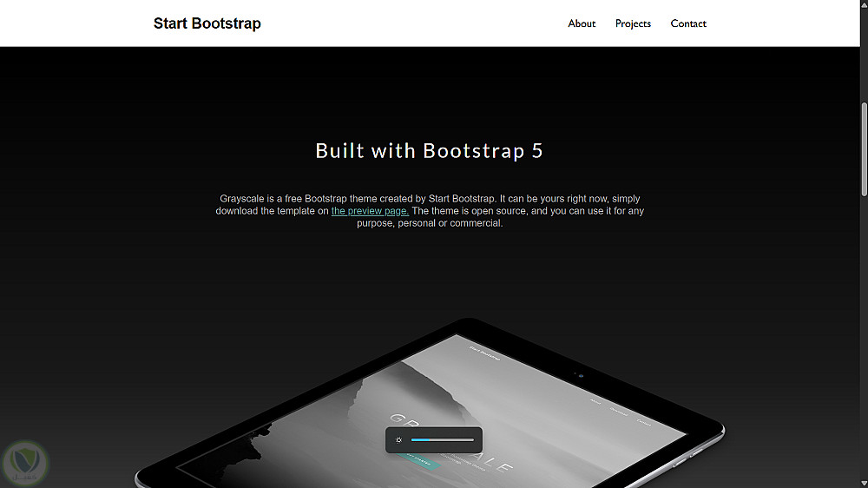Image resolution: width=868 pixels, height=488 pixels.
Task: Click the scrollbar down arrow
Action: coord(864,484)
